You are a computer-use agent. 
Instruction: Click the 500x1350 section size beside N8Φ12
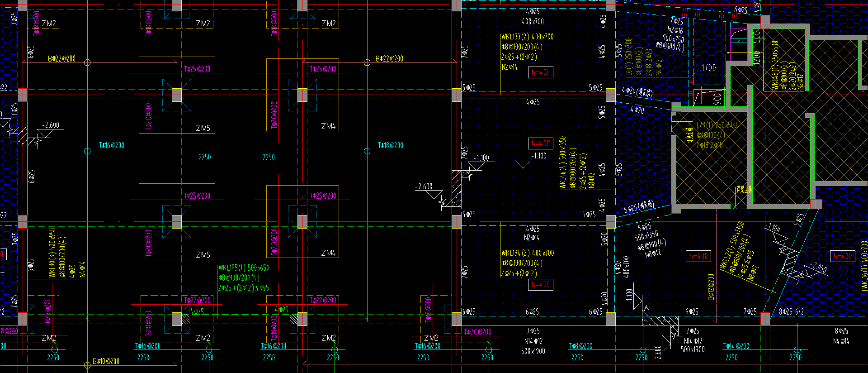click(x=646, y=236)
